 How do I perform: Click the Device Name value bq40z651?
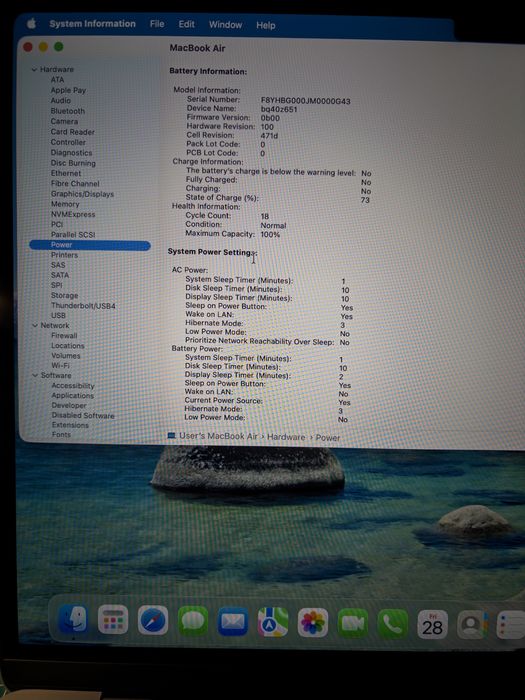[279, 109]
